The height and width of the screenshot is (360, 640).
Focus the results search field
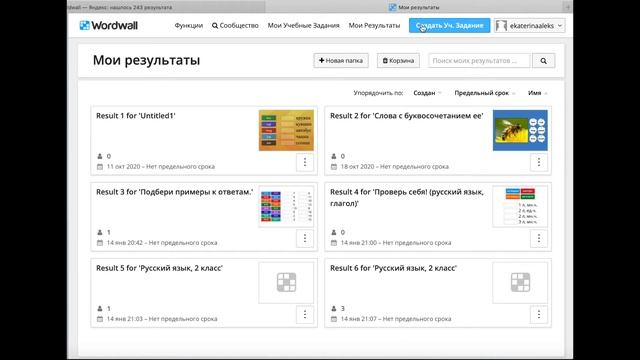click(479, 60)
